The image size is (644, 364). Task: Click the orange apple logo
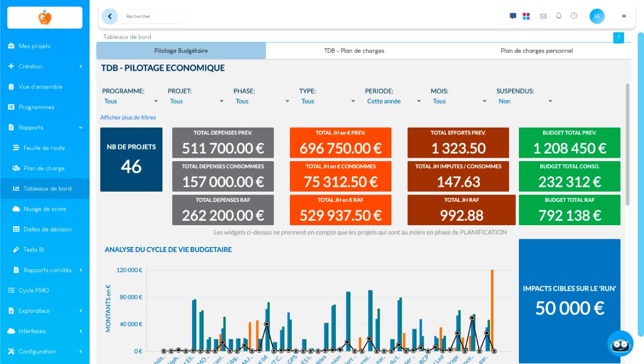coord(45,17)
